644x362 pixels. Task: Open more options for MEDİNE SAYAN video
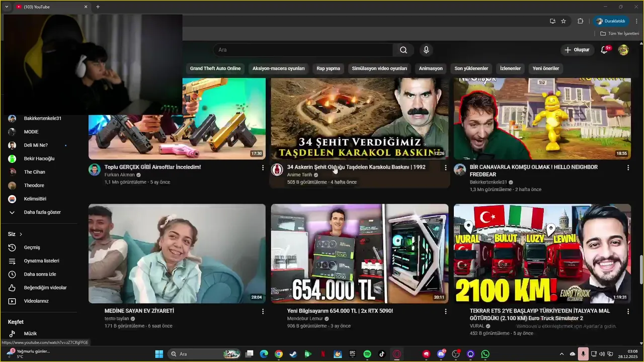(x=263, y=312)
